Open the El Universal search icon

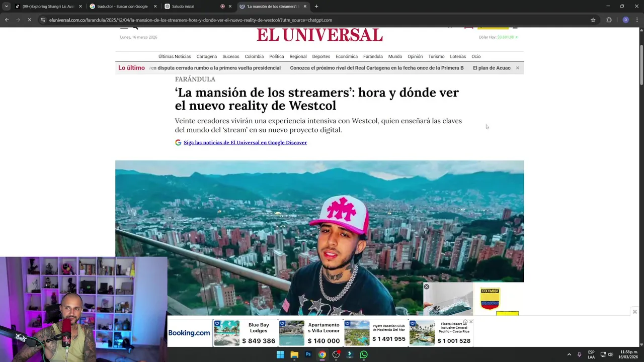(135, 28)
